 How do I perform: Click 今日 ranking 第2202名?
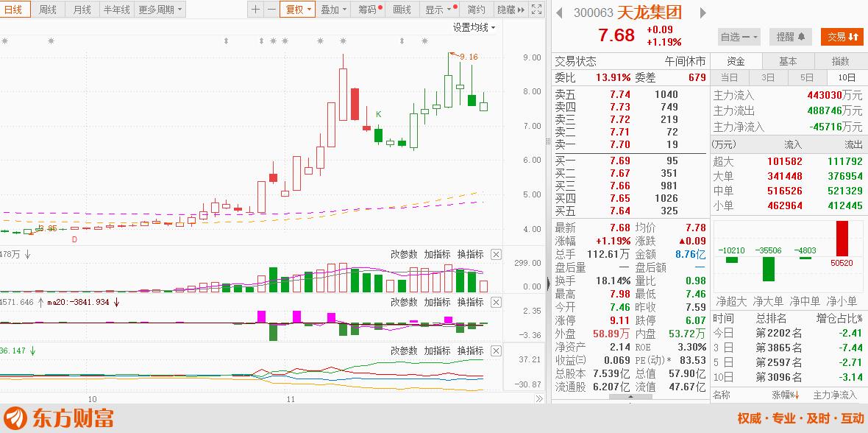click(779, 333)
